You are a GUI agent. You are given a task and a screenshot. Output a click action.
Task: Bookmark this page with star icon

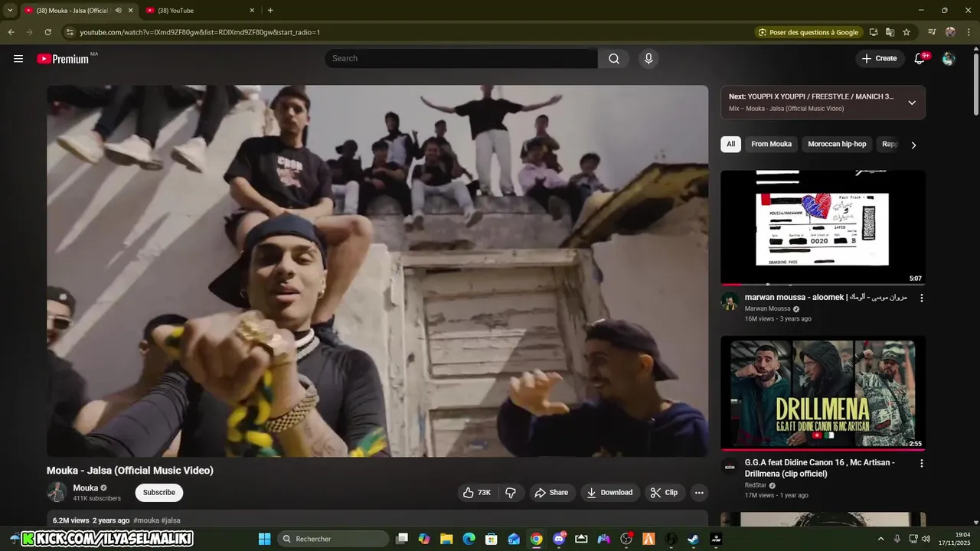906,32
